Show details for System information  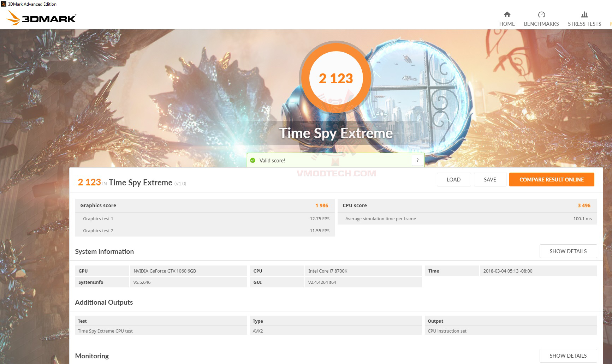(x=568, y=251)
